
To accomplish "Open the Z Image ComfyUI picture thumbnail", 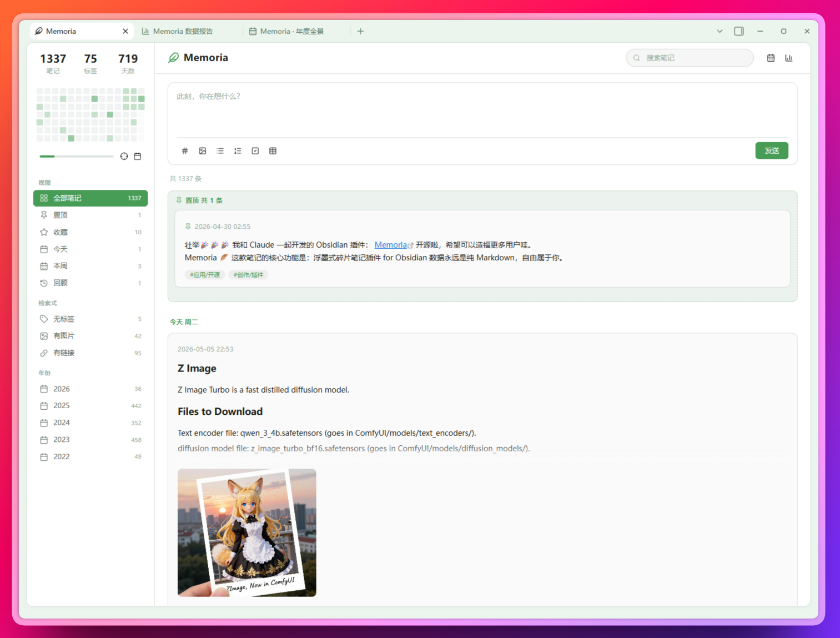I will click(x=247, y=532).
